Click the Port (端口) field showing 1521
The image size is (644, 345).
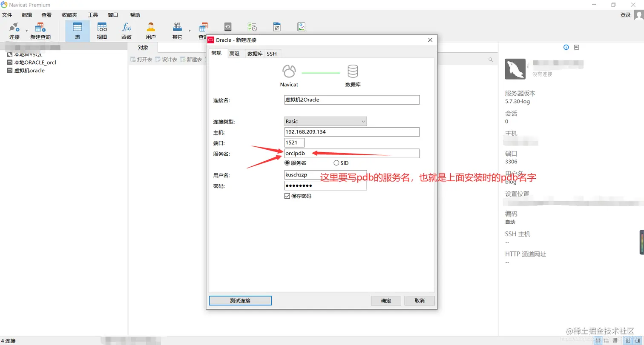coord(294,143)
